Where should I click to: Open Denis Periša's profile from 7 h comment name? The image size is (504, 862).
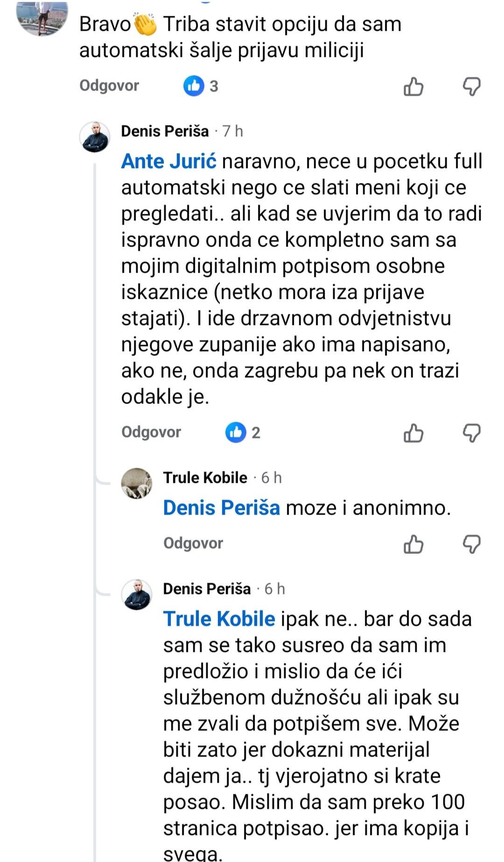(165, 131)
